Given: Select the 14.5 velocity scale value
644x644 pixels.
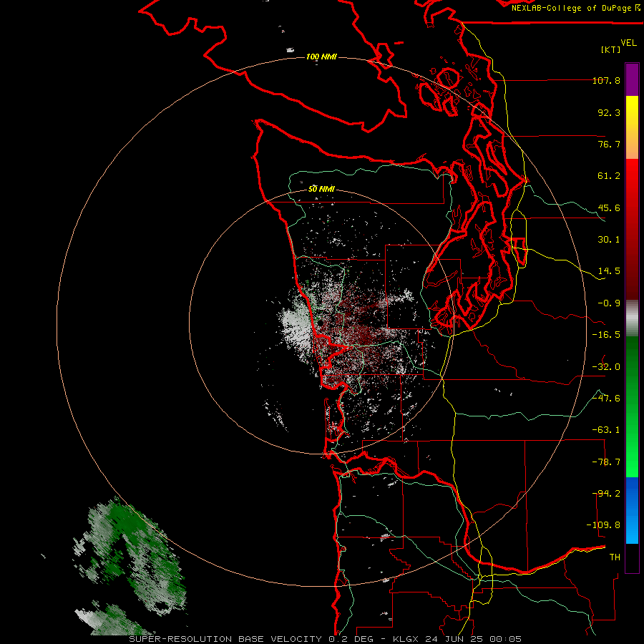Looking at the screenshot, I should 609,271.
